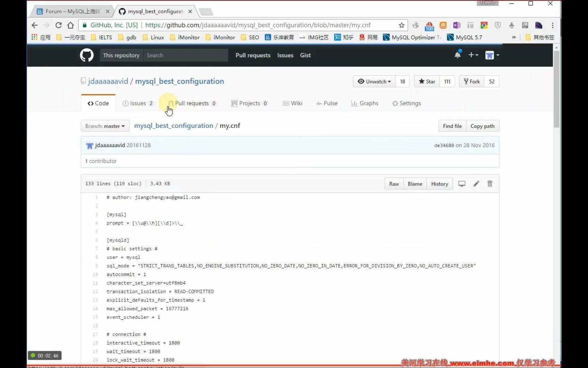Click the browser forward arrow

click(x=47, y=25)
